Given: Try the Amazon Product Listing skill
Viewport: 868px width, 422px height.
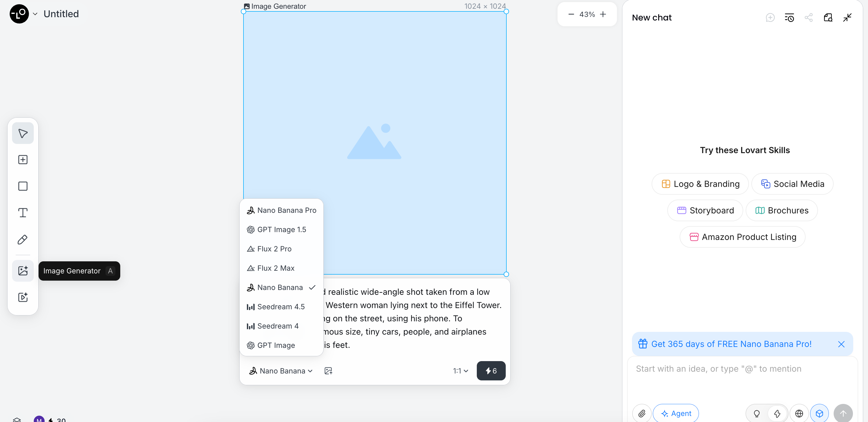Looking at the screenshot, I should tap(742, 237).
